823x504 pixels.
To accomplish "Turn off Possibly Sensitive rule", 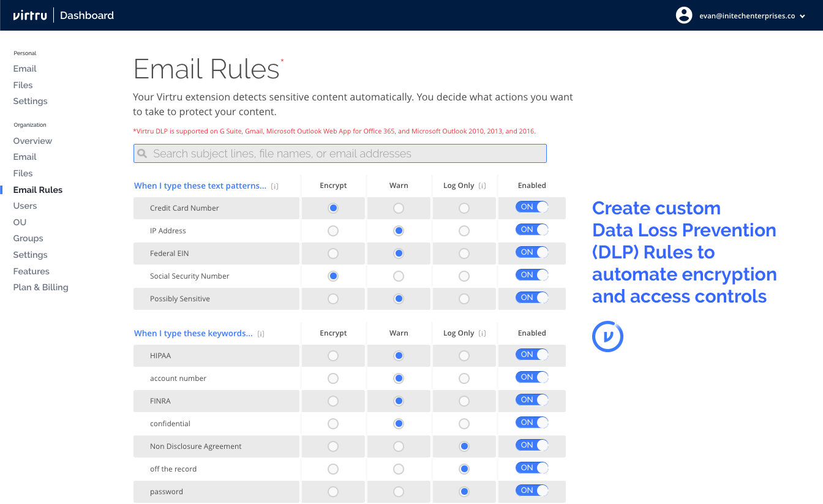I will coord(532,298).
